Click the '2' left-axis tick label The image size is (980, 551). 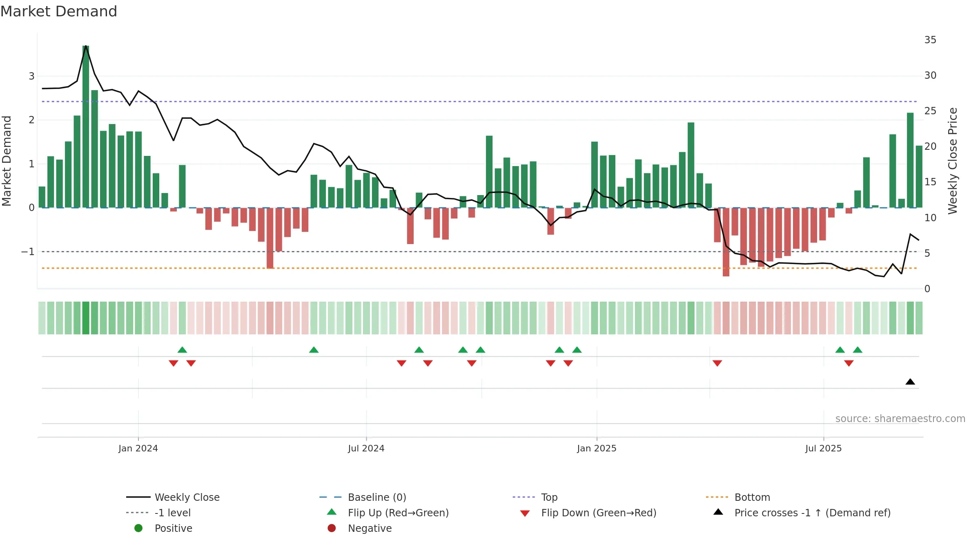coord(31,120)
